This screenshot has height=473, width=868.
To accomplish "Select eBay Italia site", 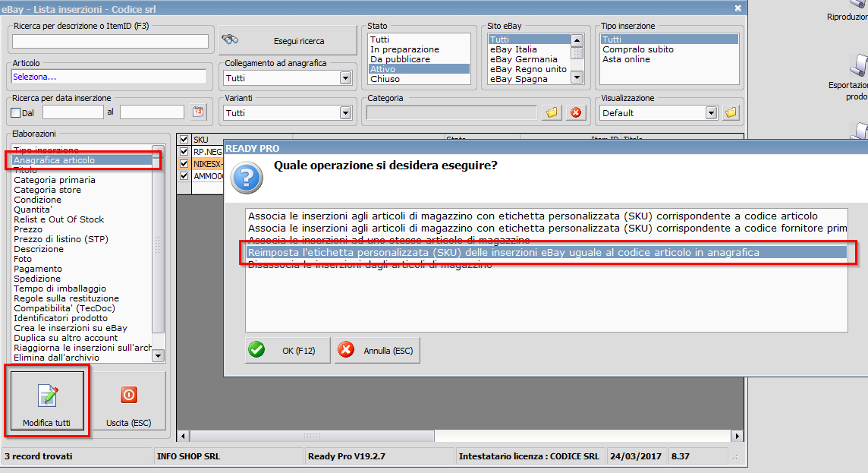I will click(529, 49).
